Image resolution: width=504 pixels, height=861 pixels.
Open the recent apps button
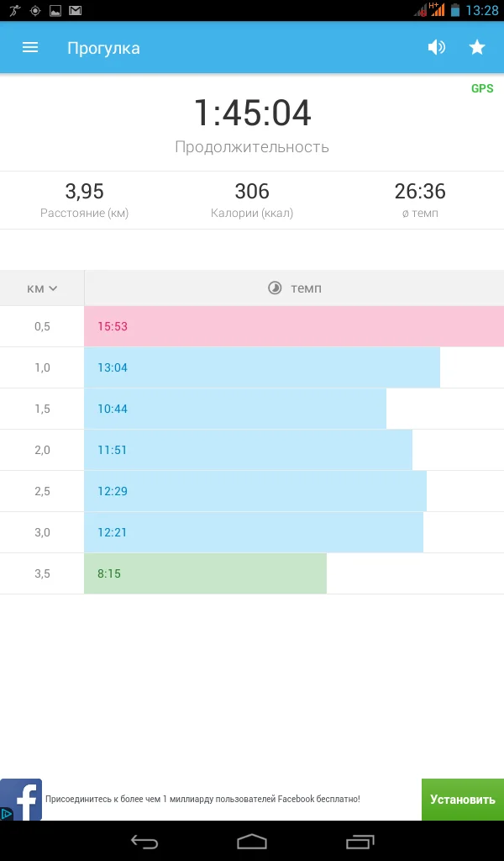pyautogui.click(x=360, y=841)
